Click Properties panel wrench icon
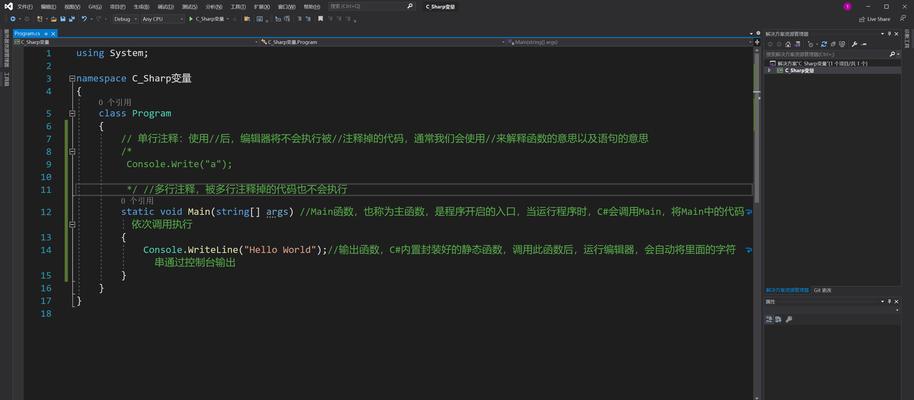Screen dimensions: 914x400 (789, 319)
